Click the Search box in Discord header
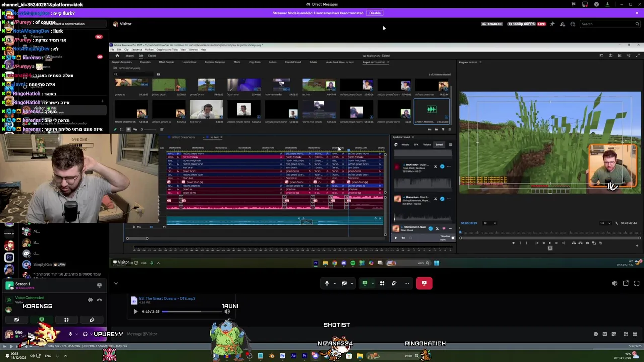644x362 pixels. 609,24
